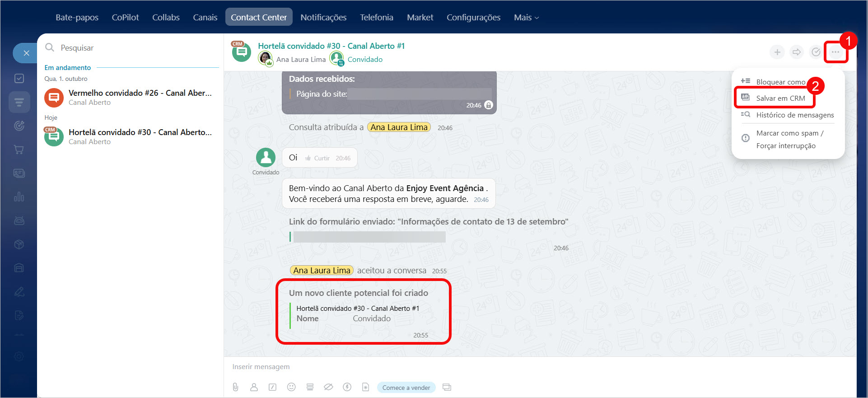Open the emoji picker in message bar
This screenshot has width=868, height=398.
point(291,387)
